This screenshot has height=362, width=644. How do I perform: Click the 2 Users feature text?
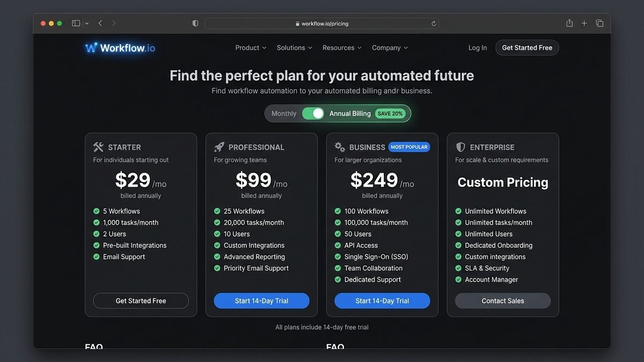coord(114,234)
